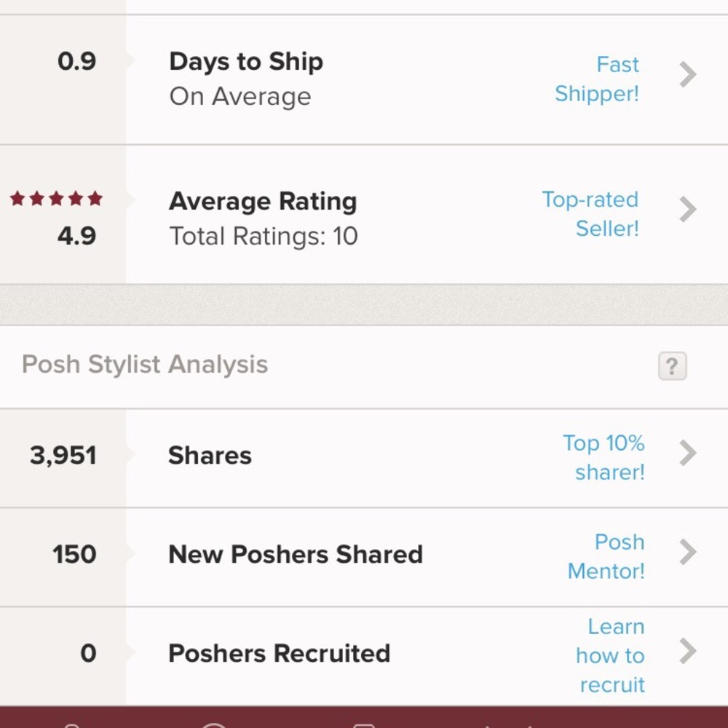Expand the New Poshers Shared chevron
This screenshot has height=728, width=728.
click(687, 553)
